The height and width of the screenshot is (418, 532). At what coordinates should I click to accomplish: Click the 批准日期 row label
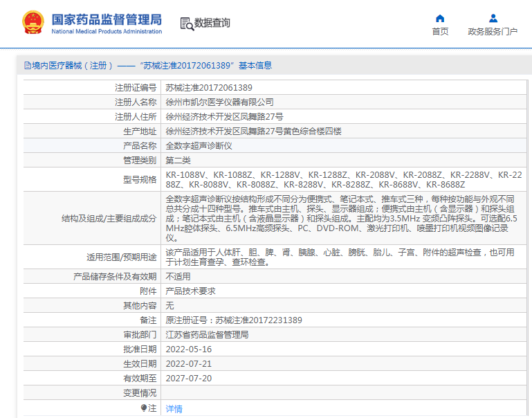pyautogui.click(x=140, y=349)
